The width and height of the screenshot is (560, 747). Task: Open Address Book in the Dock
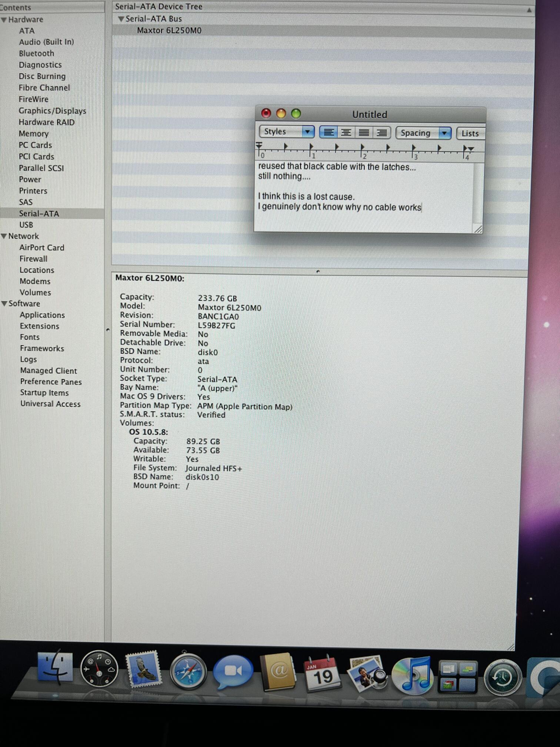(x=279, y=672)
